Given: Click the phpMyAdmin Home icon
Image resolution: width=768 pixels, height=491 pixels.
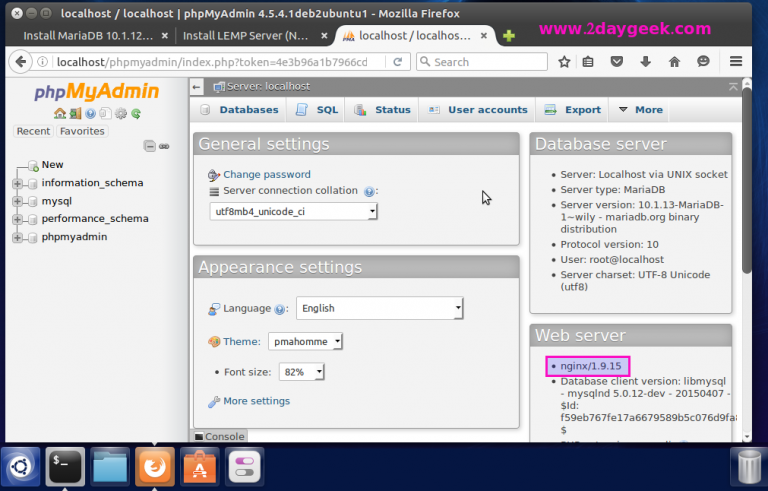Looking at the screenshot, I should point(60,114).
